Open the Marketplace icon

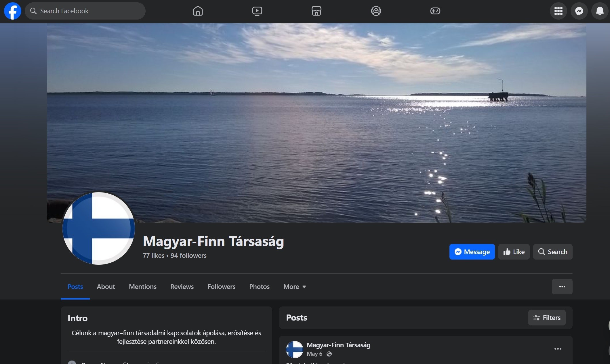[x=317, y=11]
